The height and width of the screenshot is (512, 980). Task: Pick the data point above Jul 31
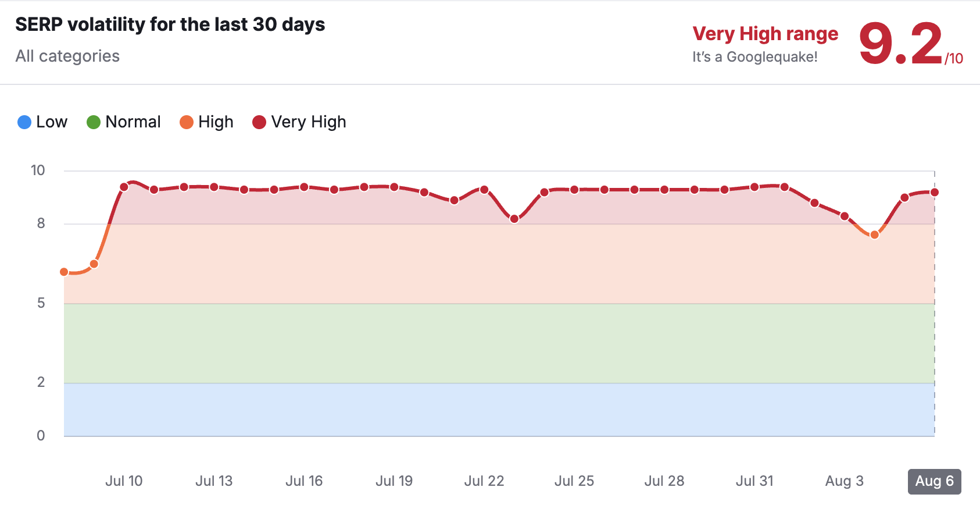(x=754, y=187)
